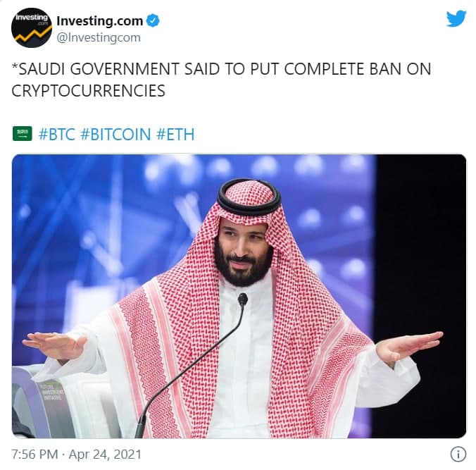The width and height of the screenshot is (476, 470).
Task: Visit the @Investingcom handle
Action: [99, 37]
